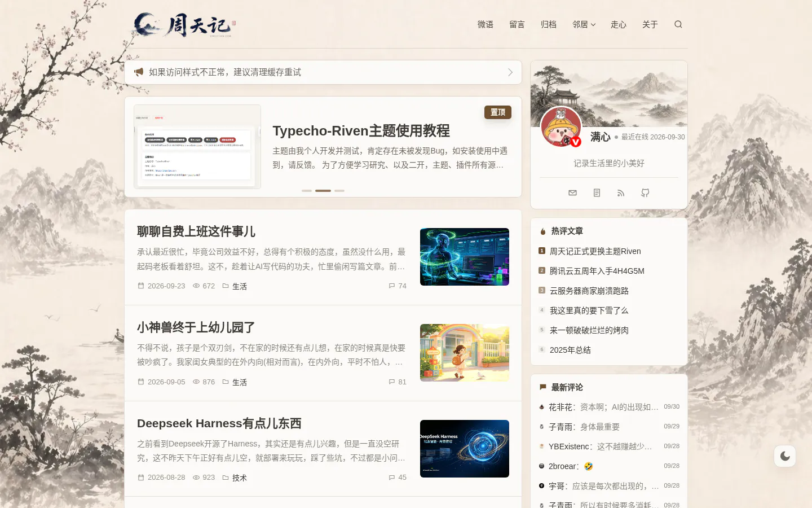Viewport: 812px width, 508px height.
Task: Click the 满心 profile avatar
Action: pyautogui.click(x=561, y=127)
